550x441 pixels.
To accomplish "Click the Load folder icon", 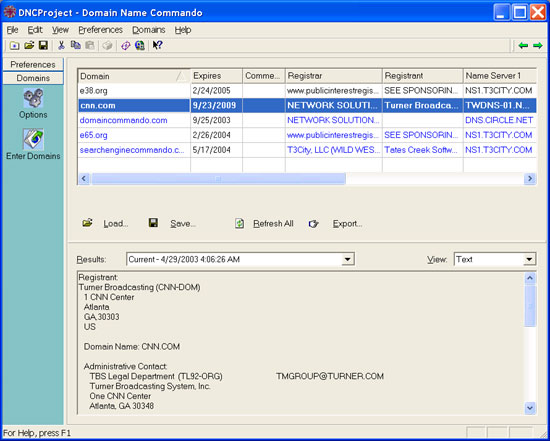I will (87, 223).
